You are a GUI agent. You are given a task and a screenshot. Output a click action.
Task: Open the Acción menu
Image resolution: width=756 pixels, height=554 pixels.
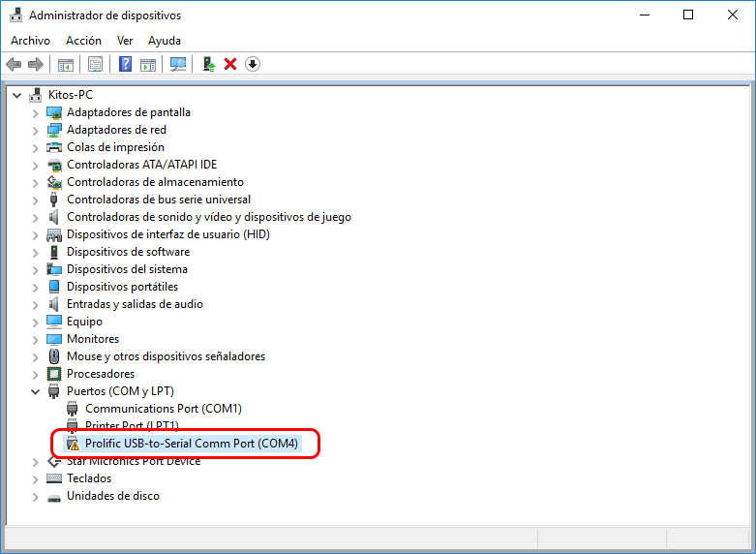pyautogui.click(x=84, y=41)
